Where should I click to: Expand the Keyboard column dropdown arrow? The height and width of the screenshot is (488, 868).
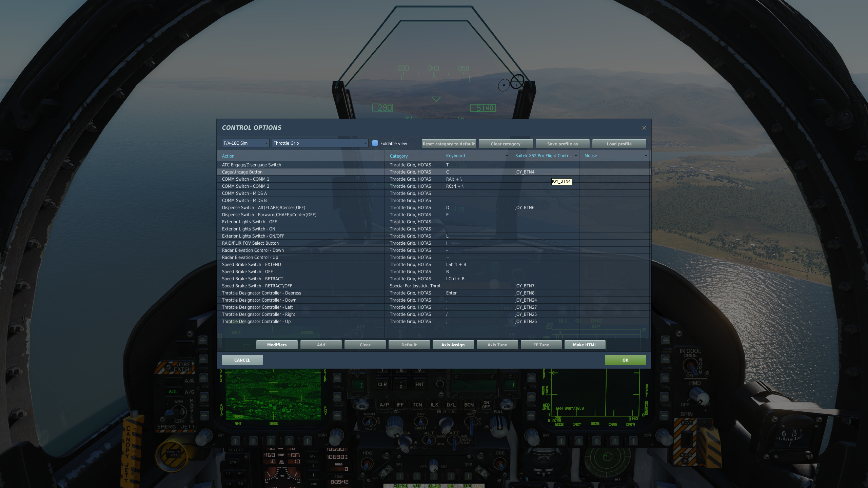coord(507,156)
